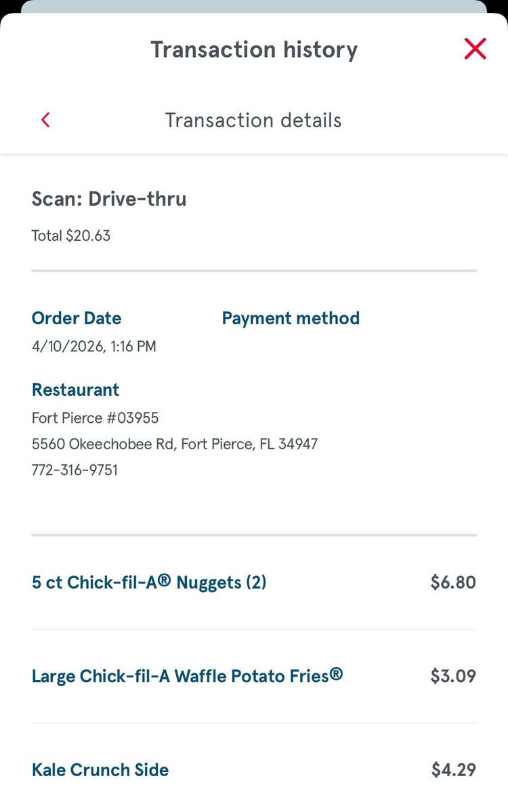
Task: Open Fort Pierce #03955 restaurant name
Action: (96, 418)
